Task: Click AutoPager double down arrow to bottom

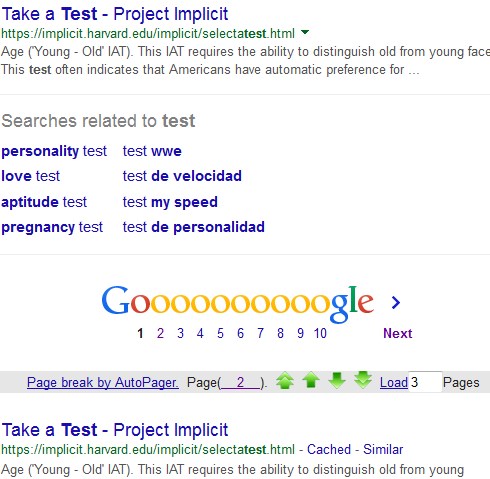Action: tap(363, 380)
